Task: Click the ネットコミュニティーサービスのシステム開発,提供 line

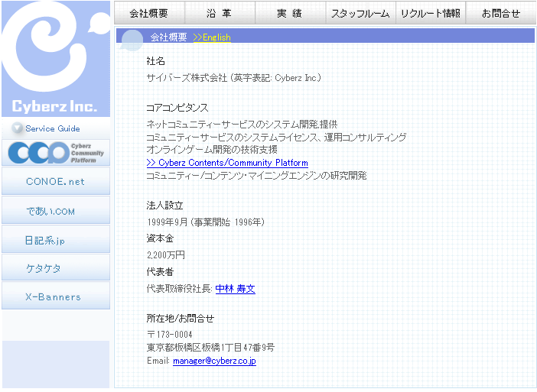Action: click(x=242, y=124)
